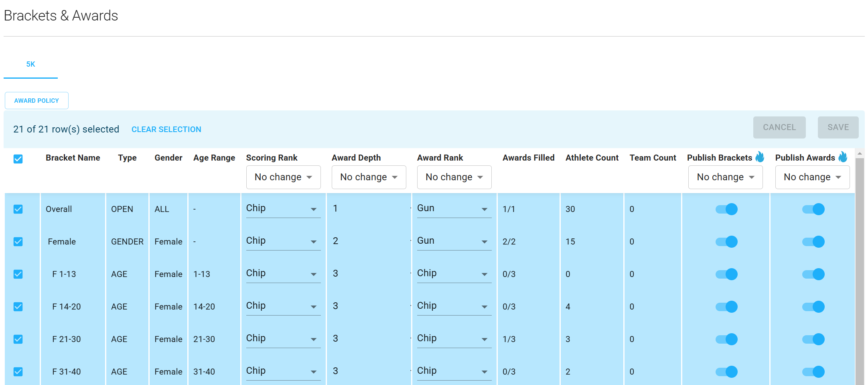Click the Athlete Count column header
The height and width of the screenshot is (385, 868).
point(592,158)
